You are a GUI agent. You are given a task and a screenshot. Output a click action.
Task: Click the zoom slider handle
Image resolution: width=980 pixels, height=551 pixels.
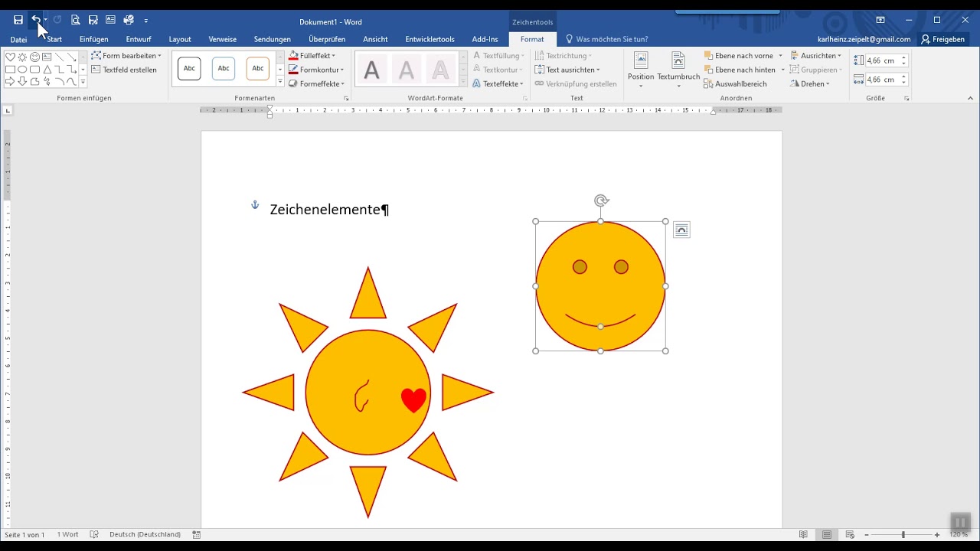coord(903,534)
